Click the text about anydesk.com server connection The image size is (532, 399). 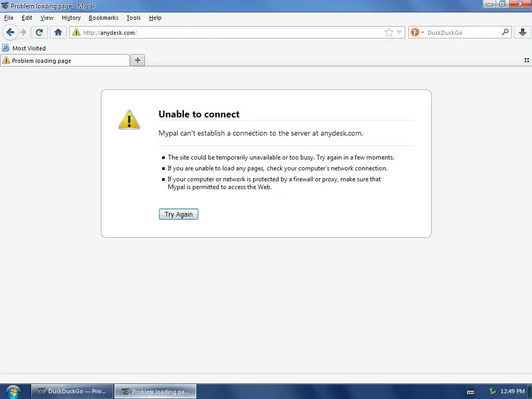[261, 133]
